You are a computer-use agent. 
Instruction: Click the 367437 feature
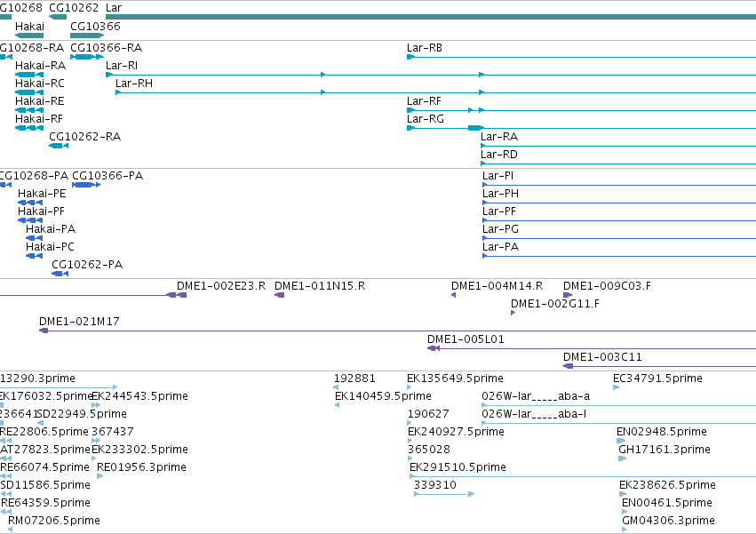coord(113,432)
